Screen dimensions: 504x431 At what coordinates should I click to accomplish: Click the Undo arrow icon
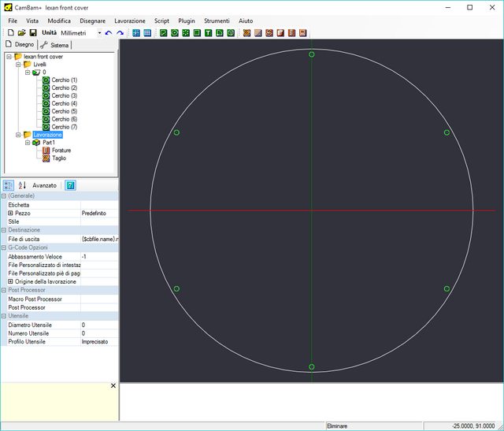tap(109, 33)
